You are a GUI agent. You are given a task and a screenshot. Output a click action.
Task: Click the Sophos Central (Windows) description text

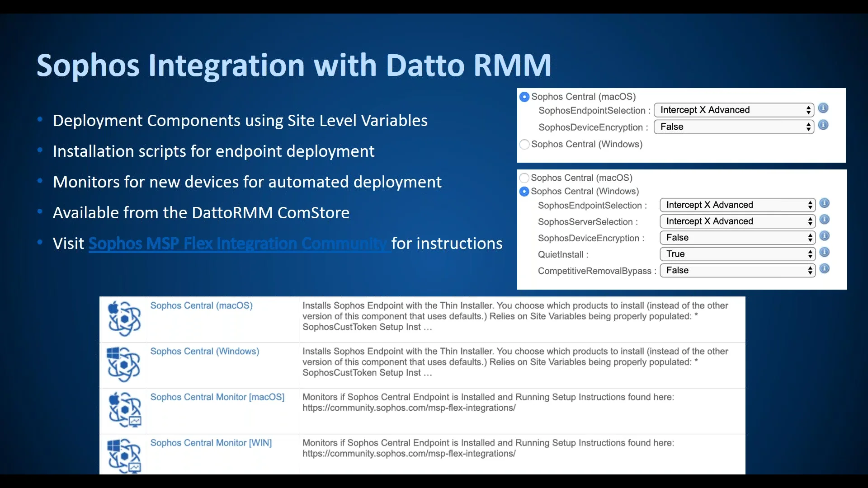(515, 362)
